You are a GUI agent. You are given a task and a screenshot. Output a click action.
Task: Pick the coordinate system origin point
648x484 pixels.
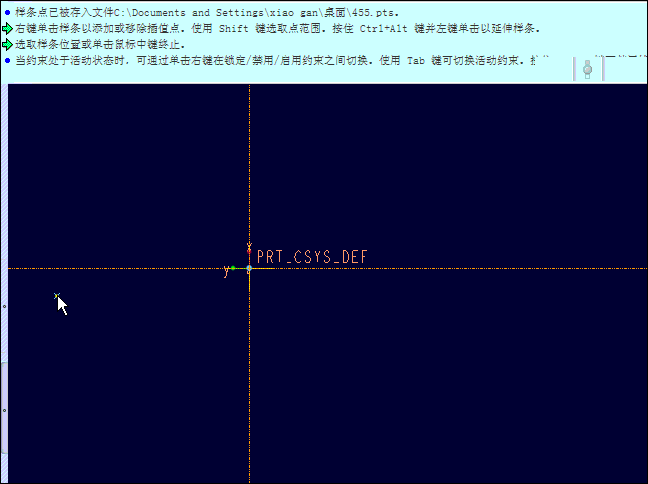click(x=249, y=268)
